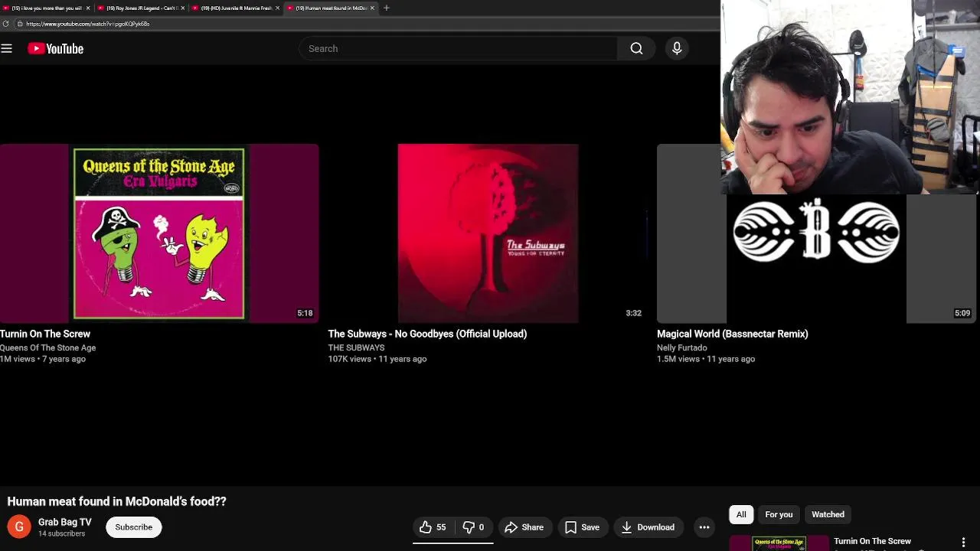The width and height of the screenshot is (980, 551).
Task: Click the 3:32 duration badge
Action: coord(633,313)
